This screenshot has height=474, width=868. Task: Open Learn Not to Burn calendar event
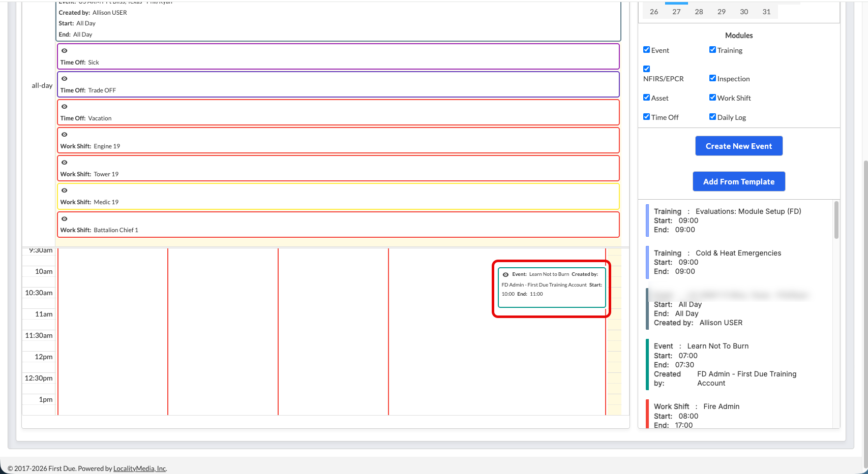pos(552,288)
